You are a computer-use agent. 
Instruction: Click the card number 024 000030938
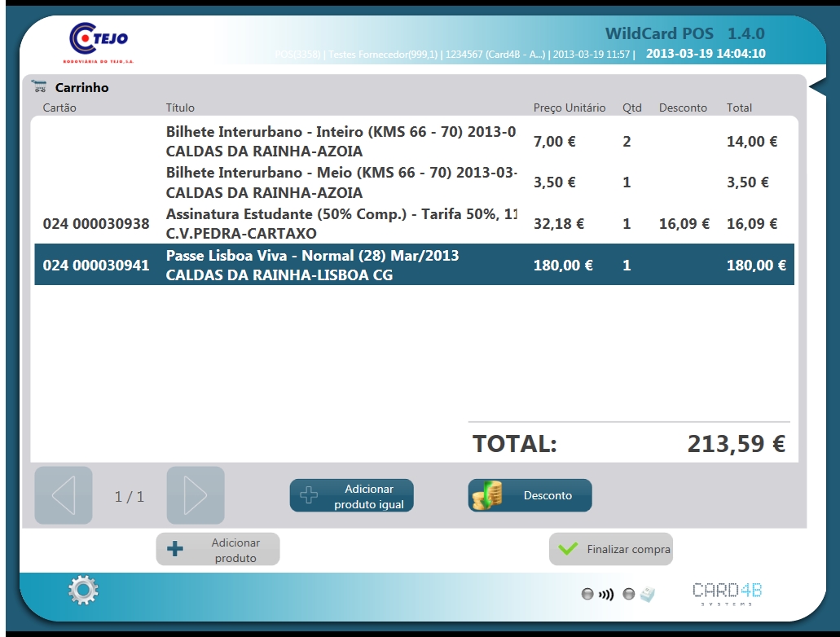pyautogui.click(x=96, y=224)
